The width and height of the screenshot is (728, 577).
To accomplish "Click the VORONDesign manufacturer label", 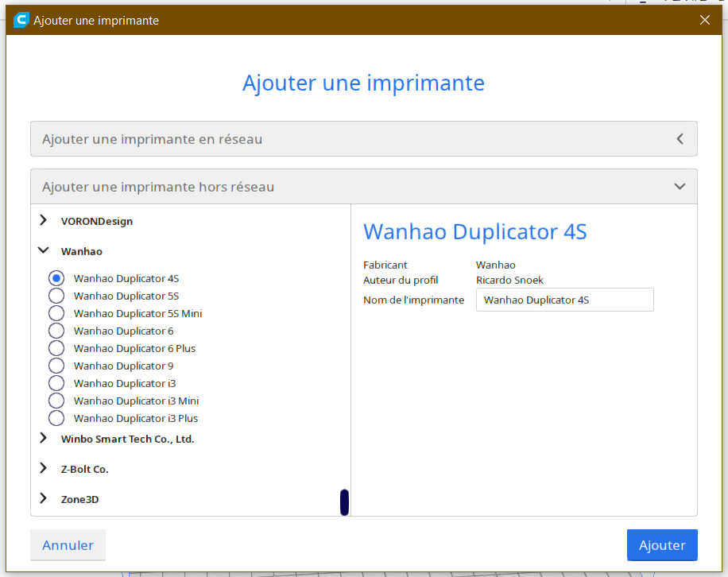I will point(97,222).
